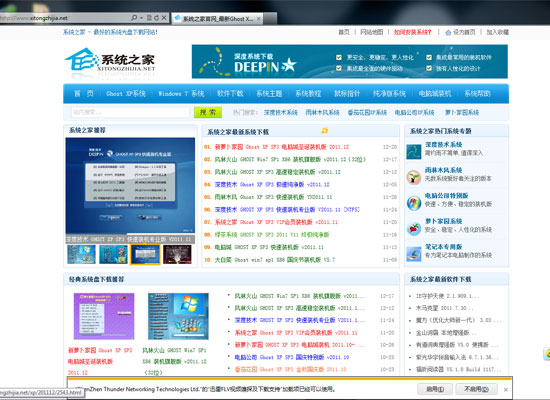Open the 纯净版系统 navigation item
The width and height of the screenshot is (550, 400).
tap(389, 93)
